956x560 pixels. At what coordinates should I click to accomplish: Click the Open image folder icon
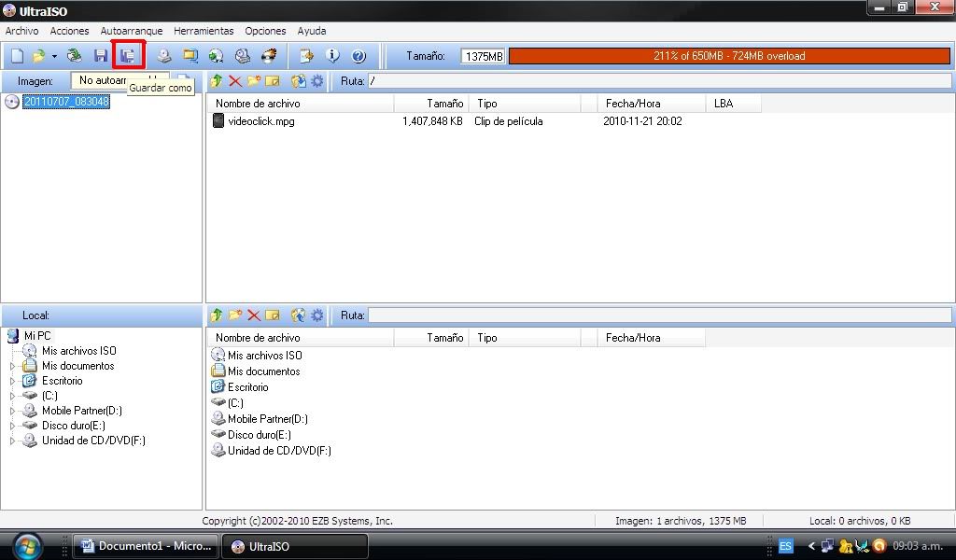[x=38, y=56]
